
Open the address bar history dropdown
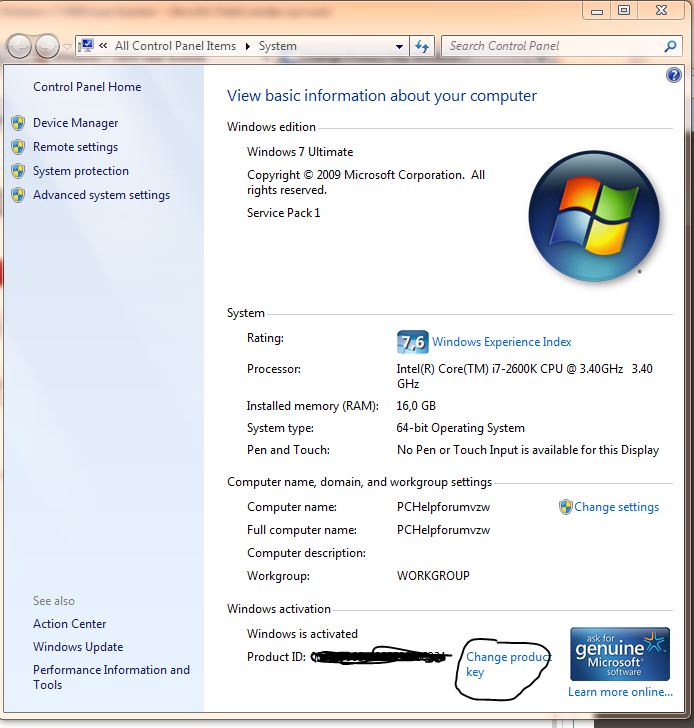399,46
